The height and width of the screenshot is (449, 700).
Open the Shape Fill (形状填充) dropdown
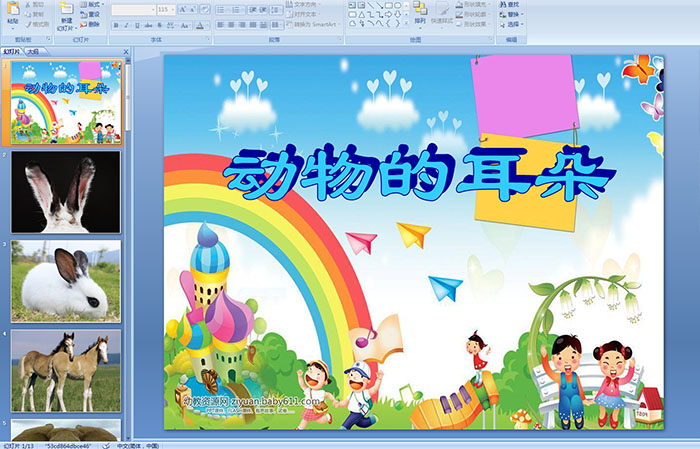click(474, 4)
